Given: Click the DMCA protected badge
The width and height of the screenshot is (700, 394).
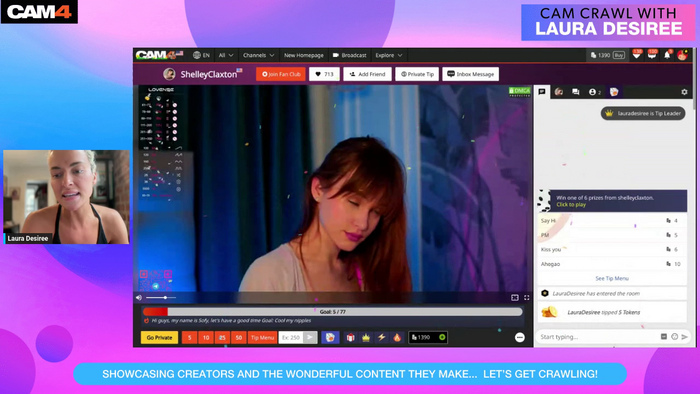Looking at the screenshot, I should click(x=520, y=91).
